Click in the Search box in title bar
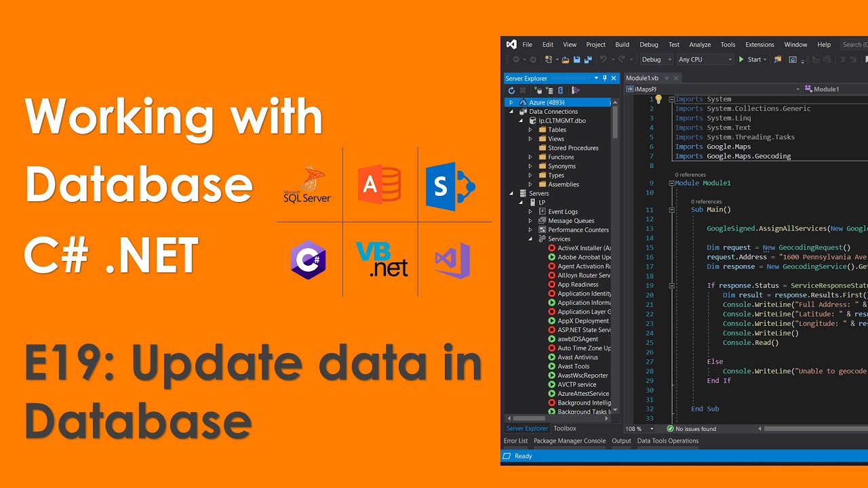Viewport: 868px width, 488px height. coord(854,45)
